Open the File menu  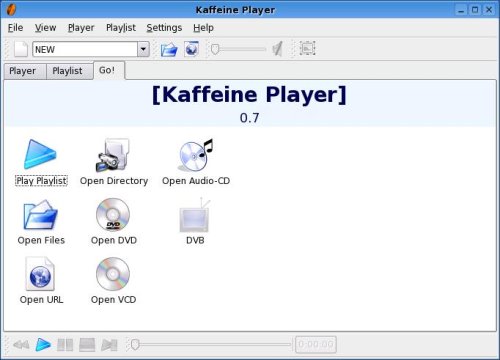point(15,28)
